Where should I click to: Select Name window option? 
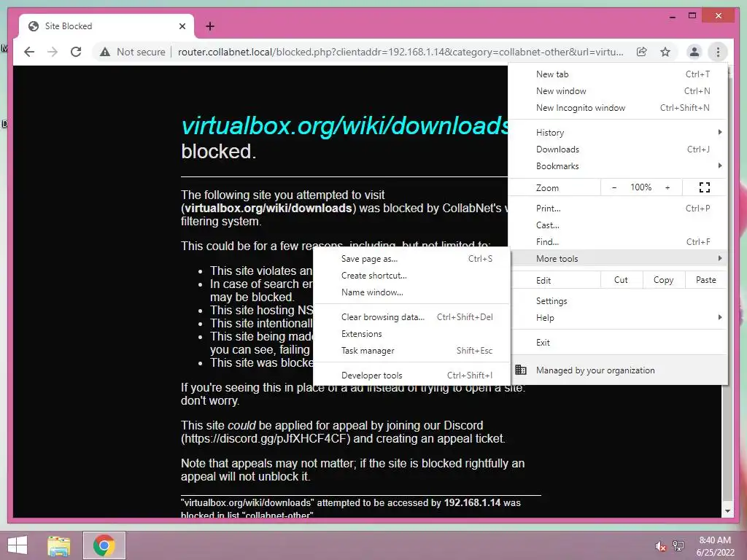[x=411, y=292]
